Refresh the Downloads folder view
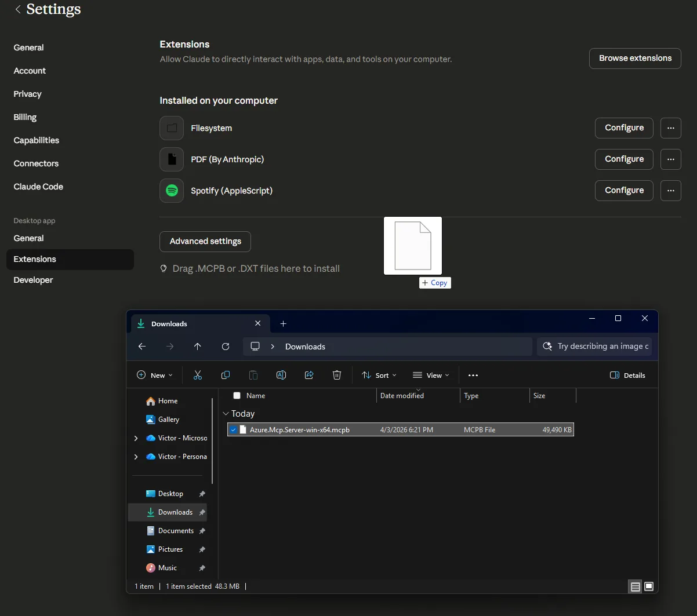 coord(226,347)
